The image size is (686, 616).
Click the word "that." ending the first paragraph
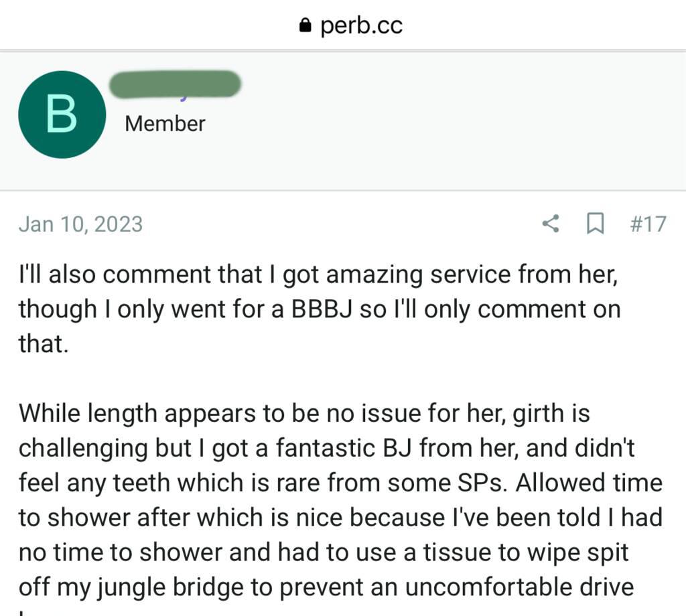tap(44, 343)
